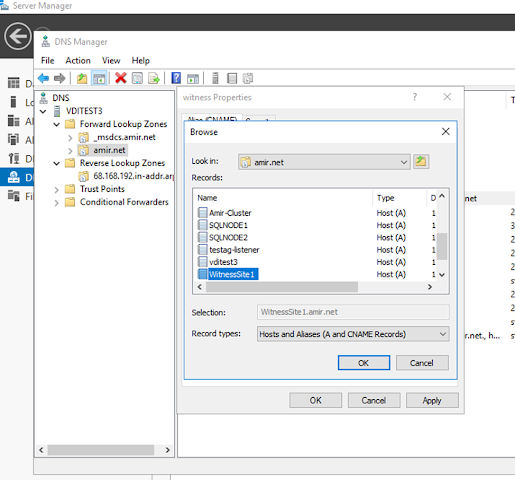This screenshot has width=515, height=480.
Task: Click the help question mark in witness Properties
Action: pos(415,97)
